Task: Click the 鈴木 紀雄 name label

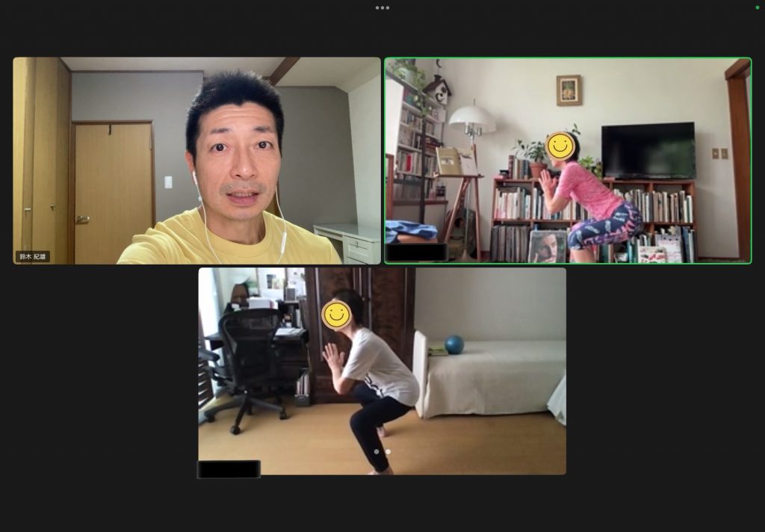Action: click(x=33, y=256)
